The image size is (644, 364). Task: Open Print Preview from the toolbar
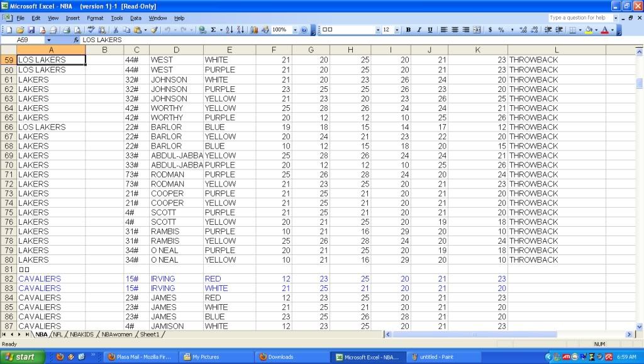coord(77,30)
